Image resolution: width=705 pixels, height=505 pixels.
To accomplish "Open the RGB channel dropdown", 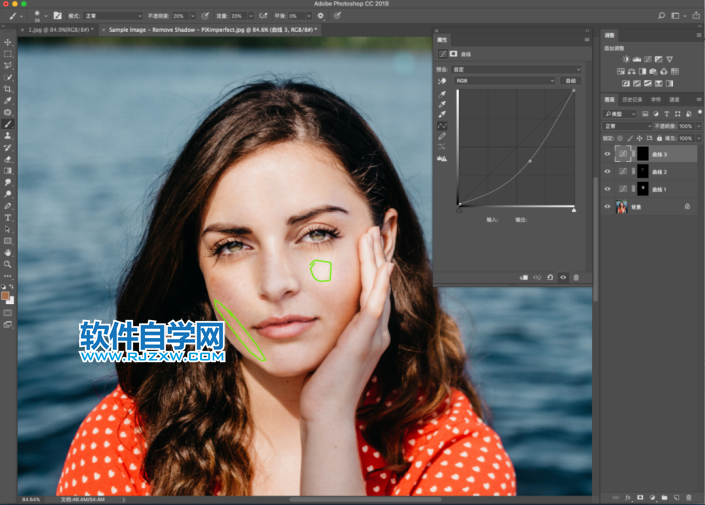I will (505, 81).
